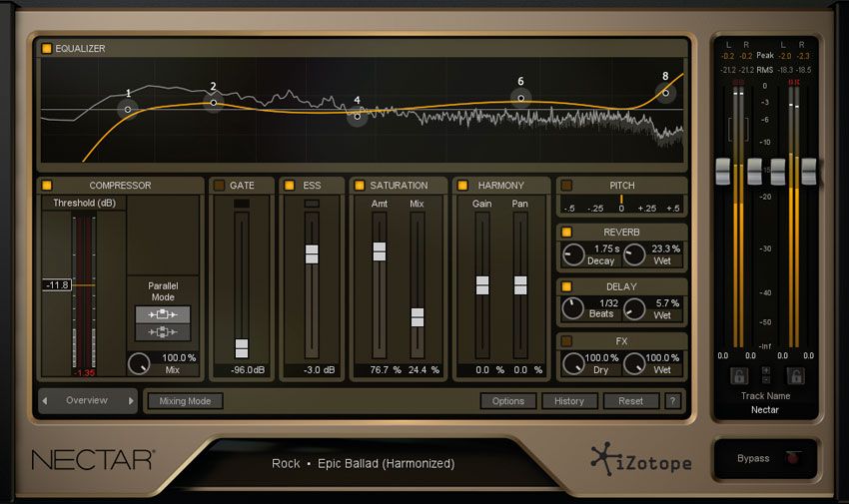The width and height of the screenshot is (849, 504).
Task: Click the Harmony Pan slider handle
Action: click(520, 285)
